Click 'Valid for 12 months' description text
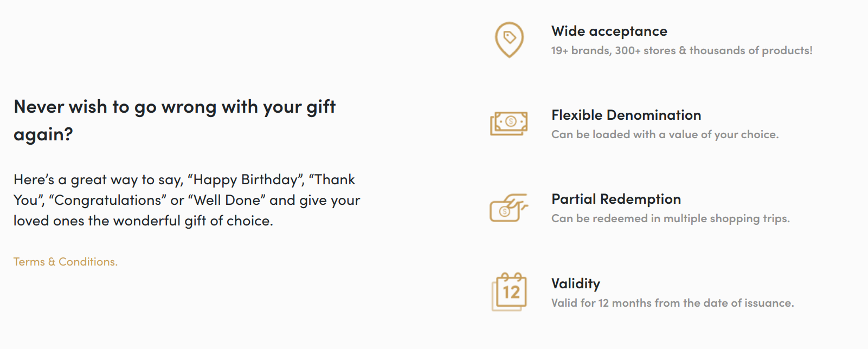The width and height of the screenshot is (868, 349). [x=672, y=303]
